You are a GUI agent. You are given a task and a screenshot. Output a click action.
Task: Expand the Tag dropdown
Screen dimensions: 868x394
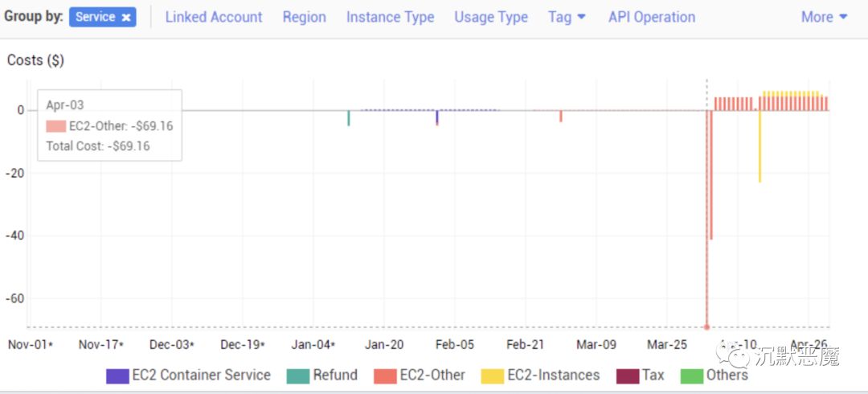point(567,17)
